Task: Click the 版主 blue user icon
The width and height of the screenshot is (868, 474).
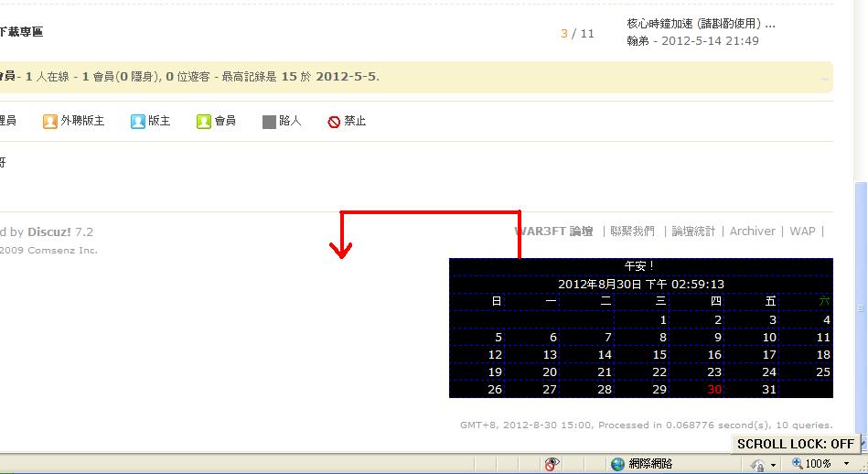Action: pyautogui.click(x=138, y=122)
